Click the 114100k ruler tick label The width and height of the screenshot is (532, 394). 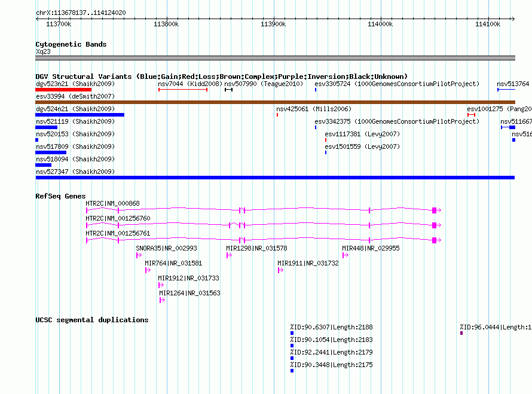click(488, 24)
